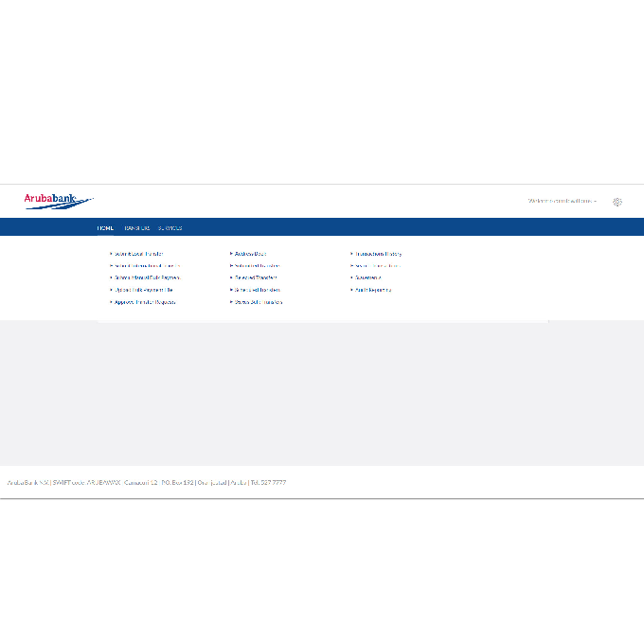Open Transactions History link

(x=378, y=254)
